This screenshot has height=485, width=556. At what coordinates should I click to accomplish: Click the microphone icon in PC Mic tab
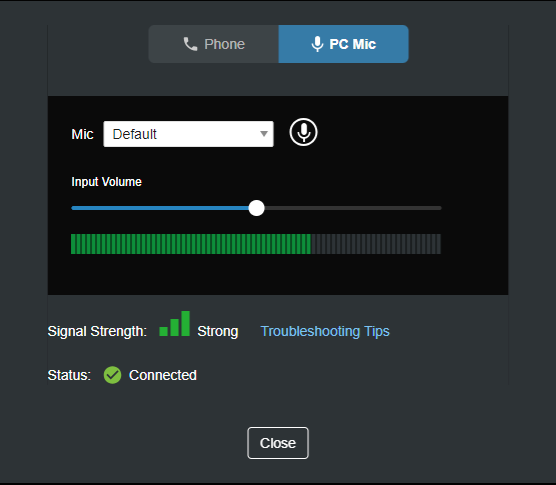(317, 44)
